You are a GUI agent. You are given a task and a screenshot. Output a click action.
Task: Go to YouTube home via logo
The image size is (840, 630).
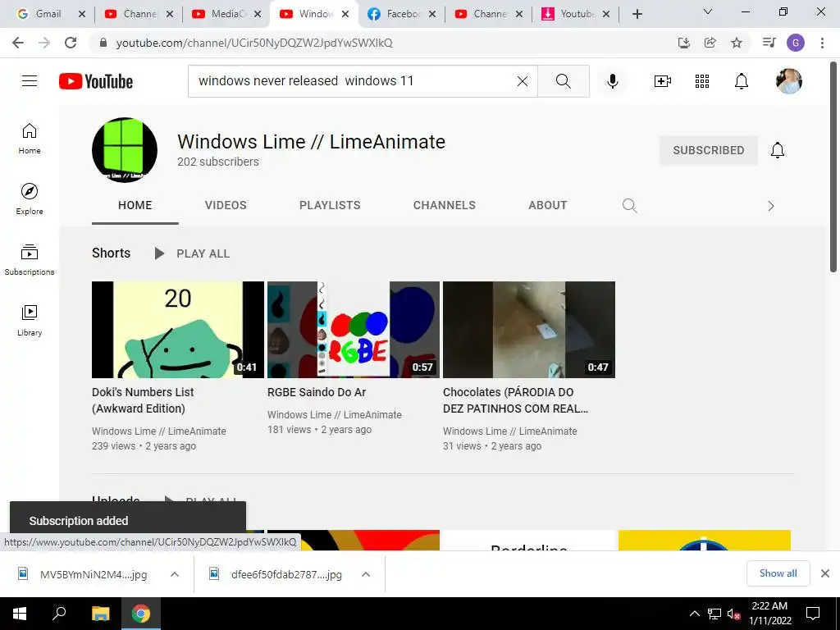click(x=96, y=81)
